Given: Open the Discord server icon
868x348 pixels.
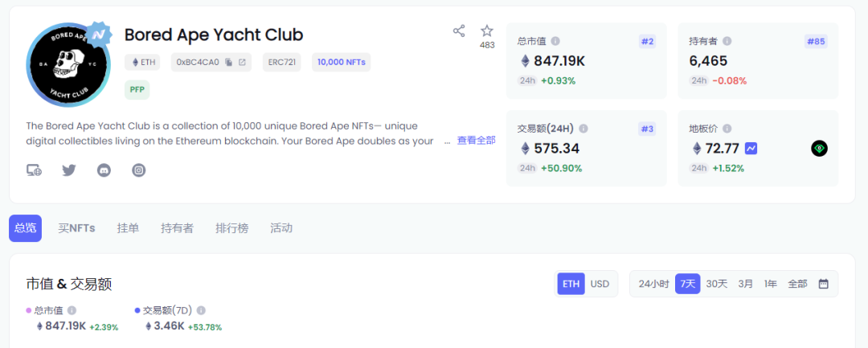Looking at the screenshot, I should click(104, 170).
